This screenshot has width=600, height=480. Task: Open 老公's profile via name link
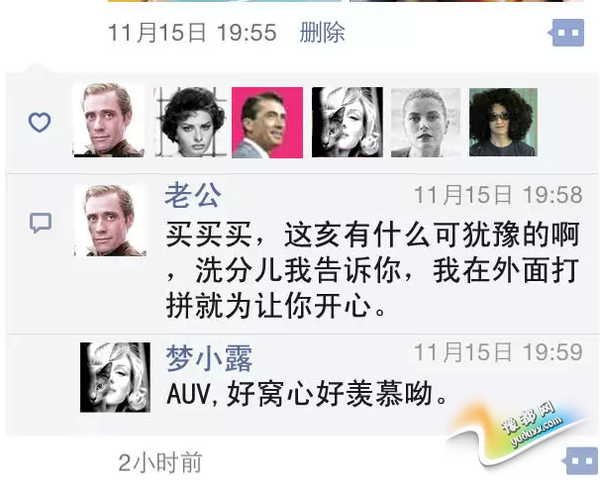coord(193,196)
